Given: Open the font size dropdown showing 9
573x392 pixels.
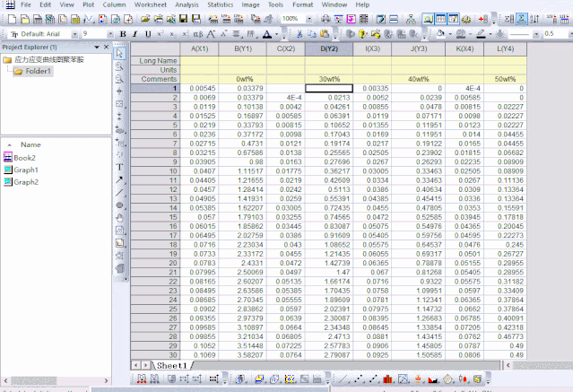Looking at the screenshot, I should (110, 34).
